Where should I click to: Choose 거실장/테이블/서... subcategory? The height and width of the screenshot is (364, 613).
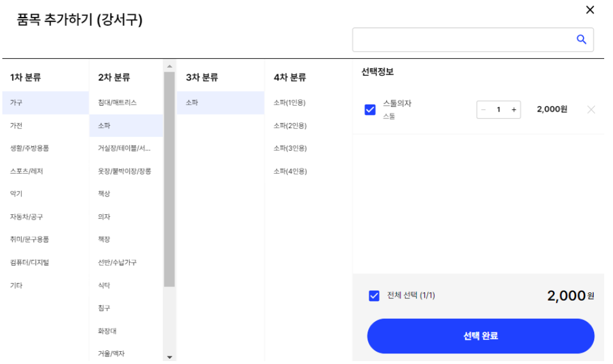click(126, 148)
